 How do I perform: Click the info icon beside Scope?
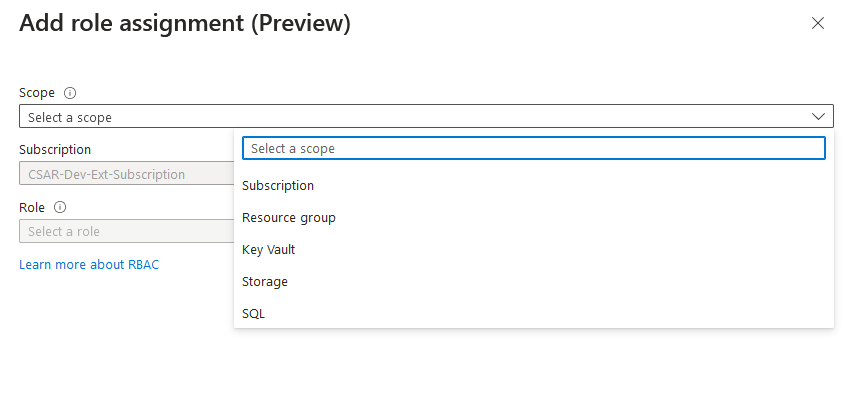tap(70, 93)
